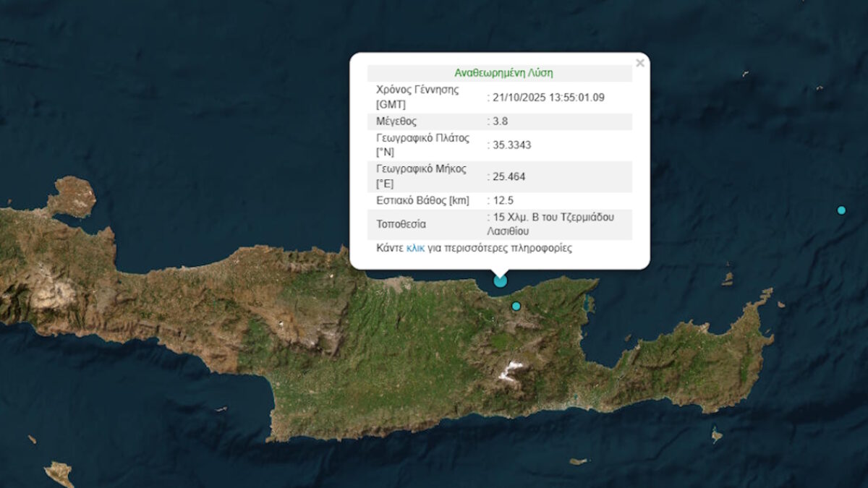Close the earthquake info popup
The width and height of the screenshot is (868, 488).
(x=639, y=63)
